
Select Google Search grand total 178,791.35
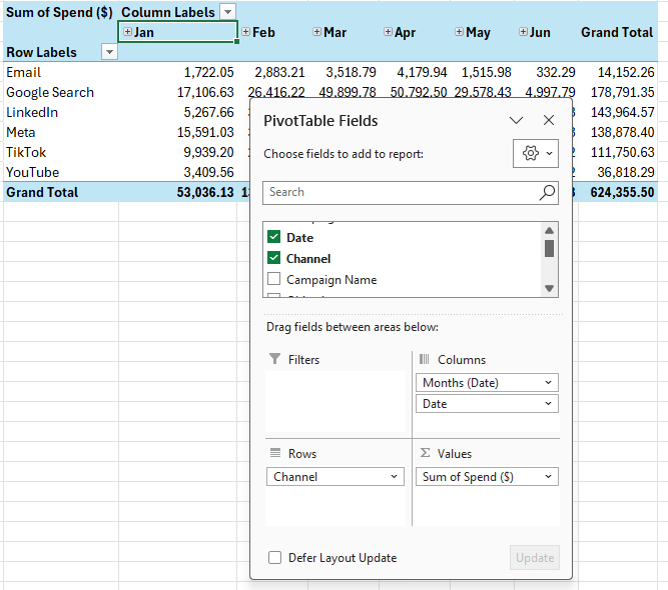(x=622, y=92)
